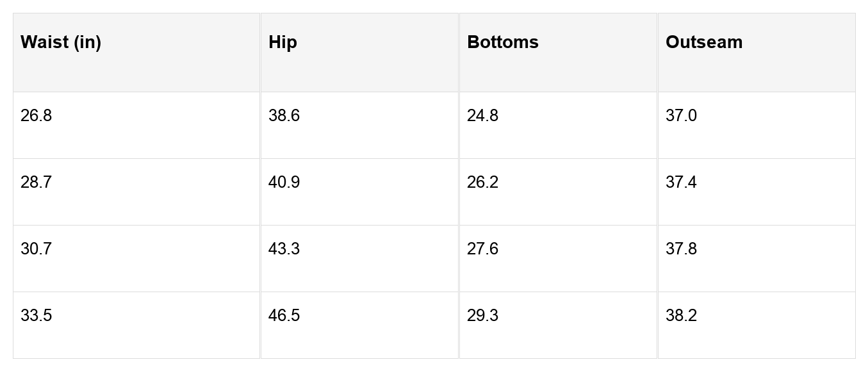Viewport: 868px width, 371px height.
Task: Select the waist value 33.5 cell
Action: pyautogui.click(x=136, y=325)
